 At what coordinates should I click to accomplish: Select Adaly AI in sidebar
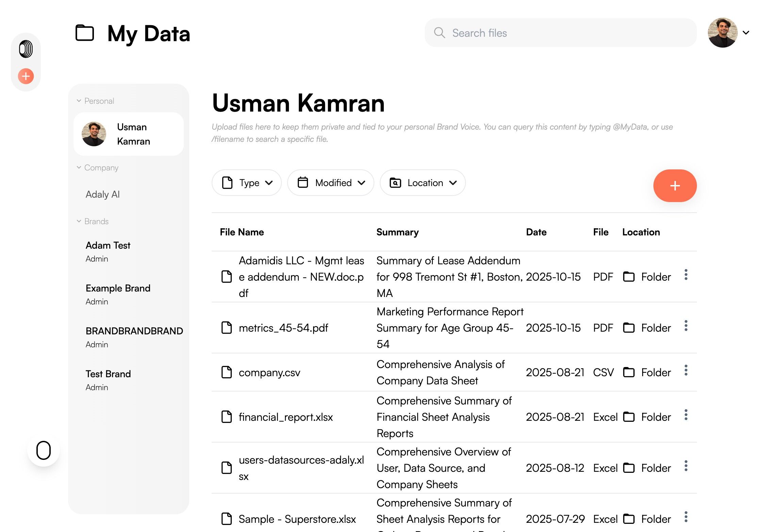pos(102,195)
